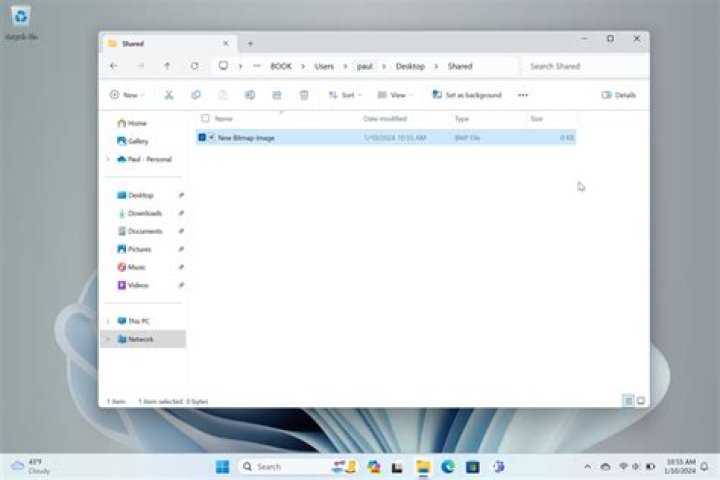Sort by Size column header

(x=537, y=119)
